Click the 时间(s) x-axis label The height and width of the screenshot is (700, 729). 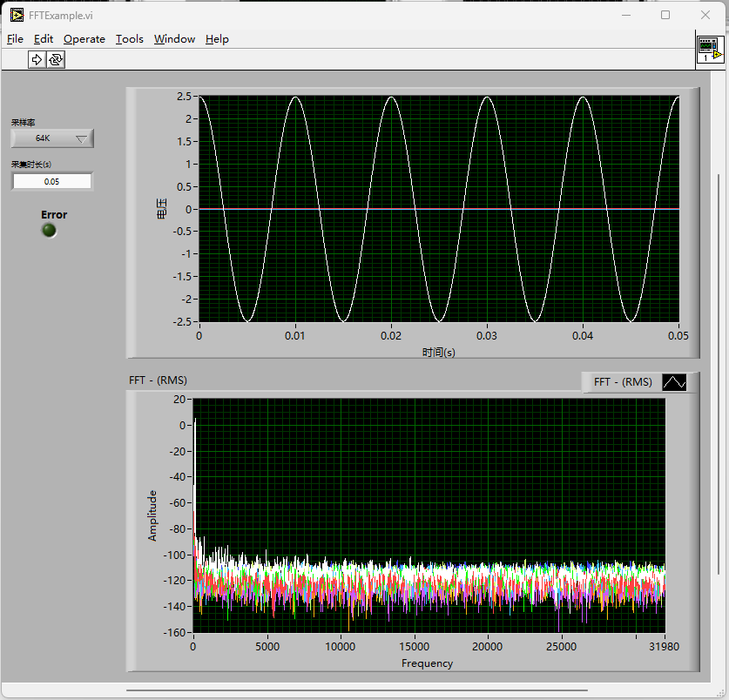[438, 353]
